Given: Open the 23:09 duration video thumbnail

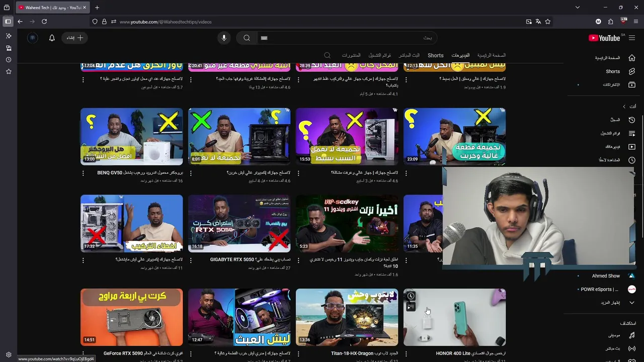Looking at the screenshot, I should 455,137.
